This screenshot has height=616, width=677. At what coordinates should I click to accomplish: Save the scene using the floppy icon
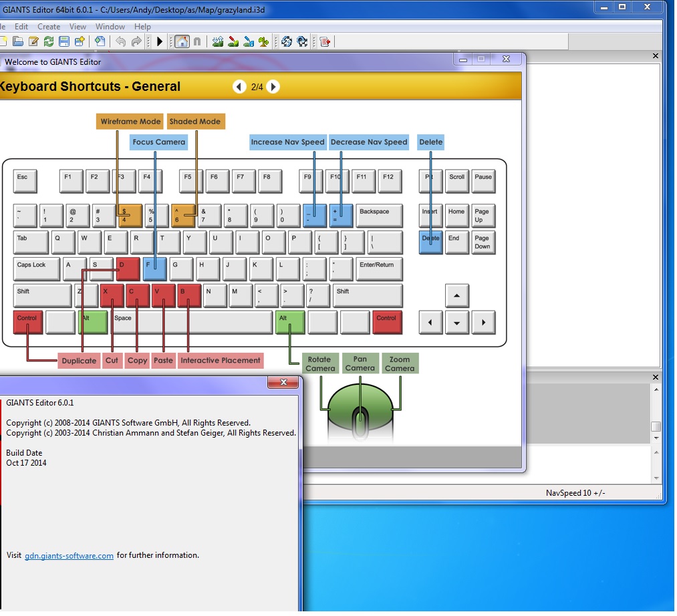pyautogui.click(x=64, y=41)
